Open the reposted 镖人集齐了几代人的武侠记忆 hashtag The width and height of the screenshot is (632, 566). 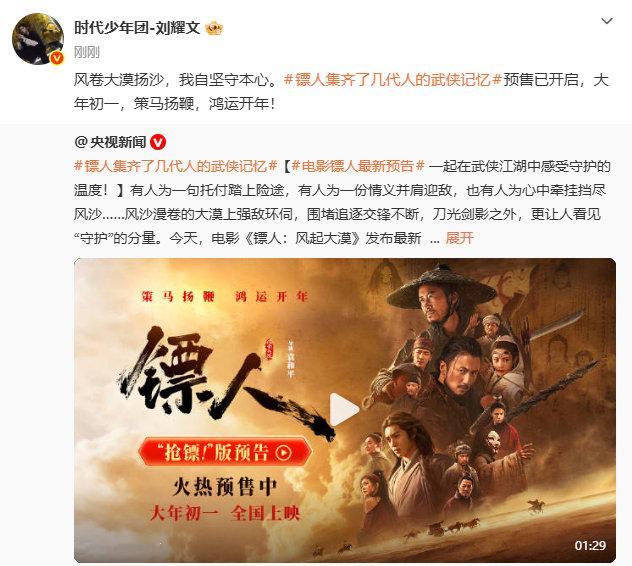[x=175, y=166]
